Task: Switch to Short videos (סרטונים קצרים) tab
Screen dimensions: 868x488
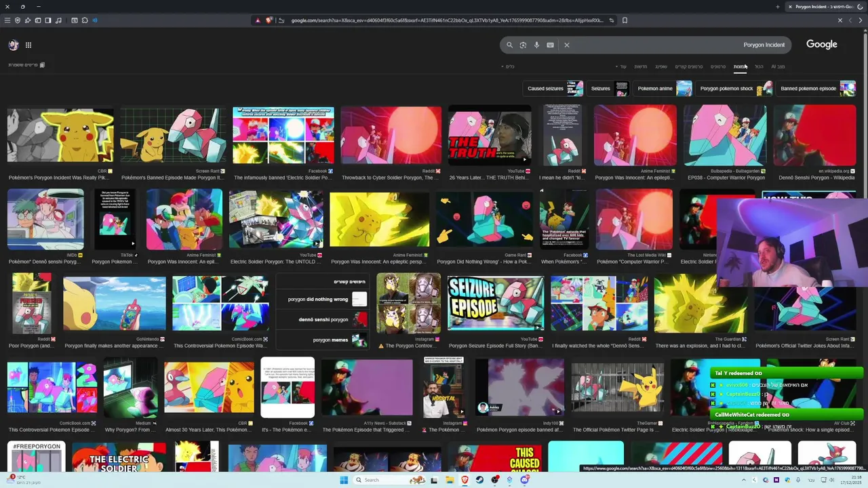Action: tap(689, 66)
